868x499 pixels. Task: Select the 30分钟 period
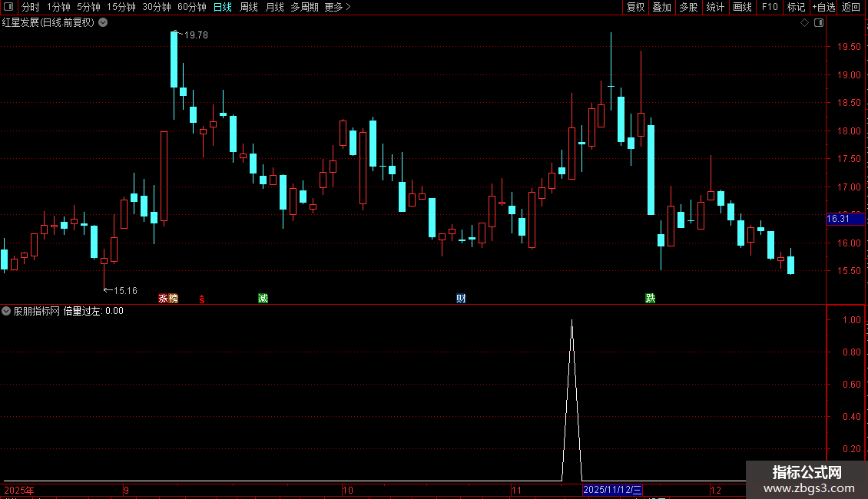(x=157, y=7)
